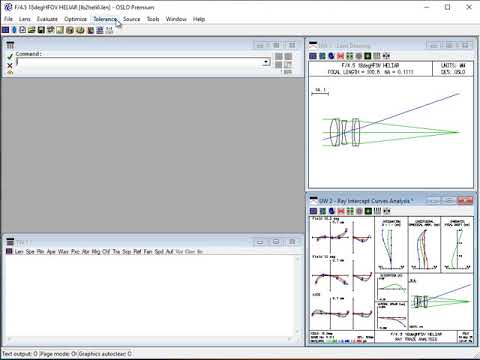Viewport: 480px width, 360px height.
Task: Click the Mrg button in text window
Action: tap(96, 252)
